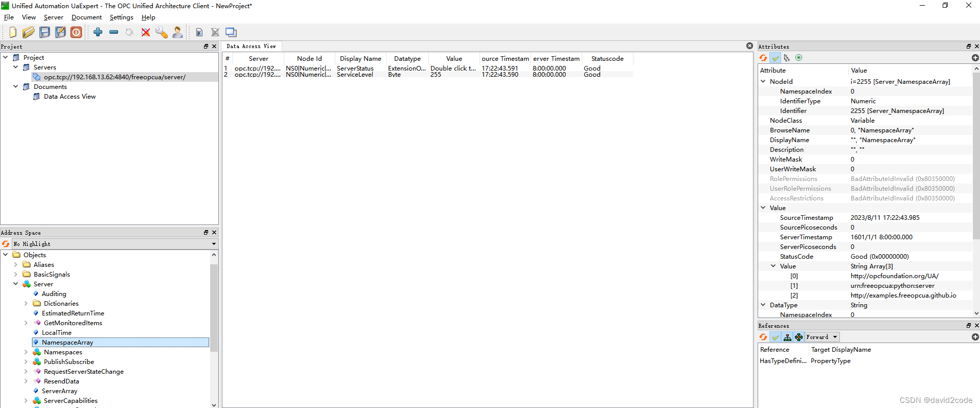Select the Auditing node

click(54, 293)
